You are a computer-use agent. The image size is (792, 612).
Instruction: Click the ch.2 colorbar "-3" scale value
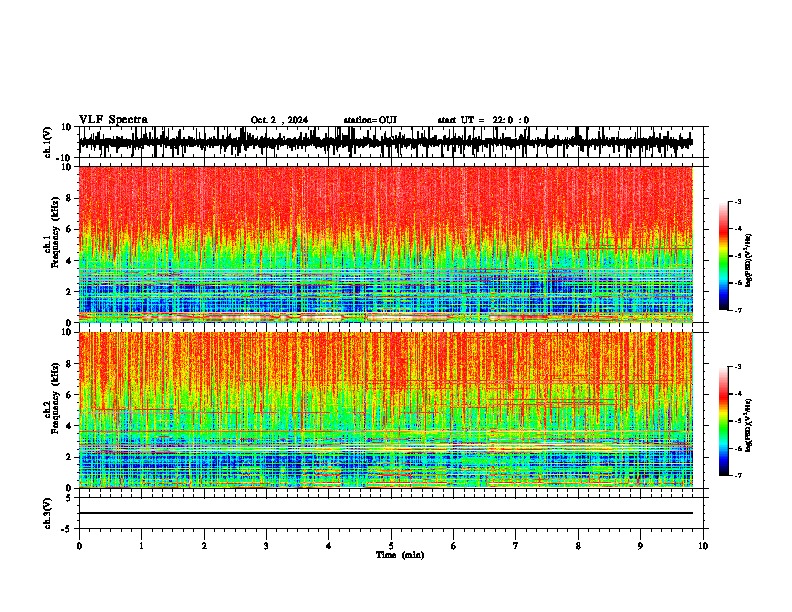tap(738, 367)
